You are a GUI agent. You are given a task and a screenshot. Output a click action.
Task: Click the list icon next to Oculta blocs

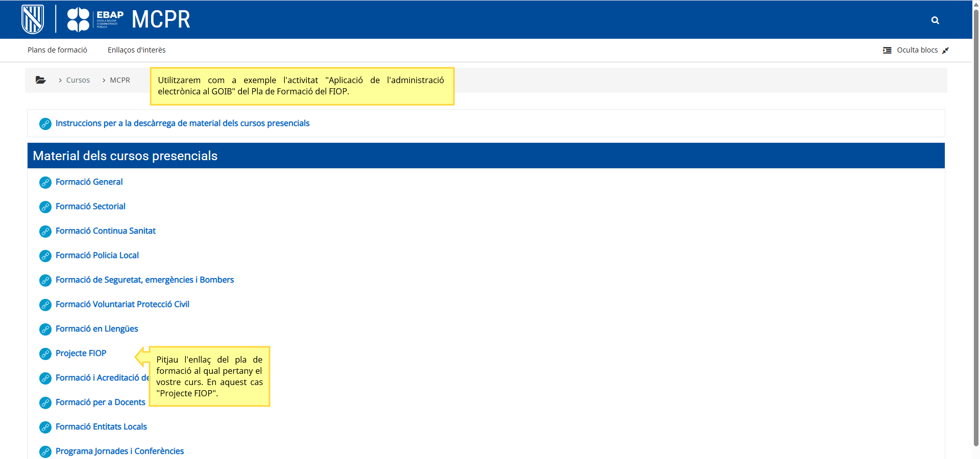click(x=887, y=50)
